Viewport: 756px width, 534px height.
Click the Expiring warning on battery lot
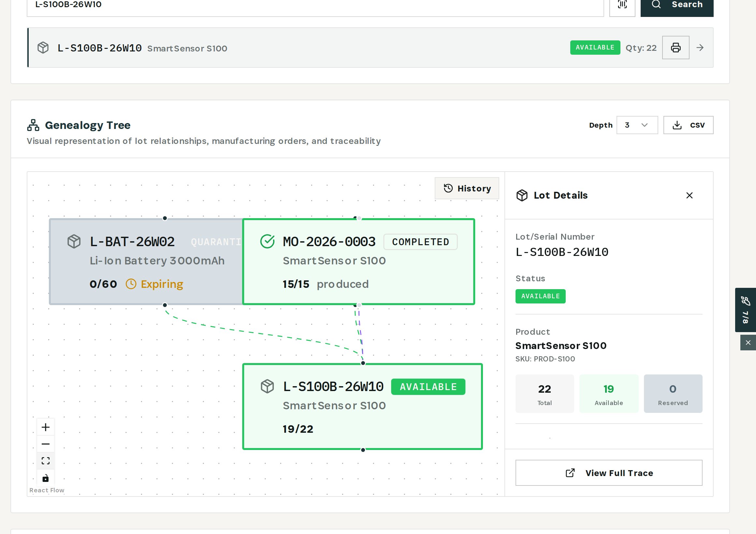pos(155,284)
